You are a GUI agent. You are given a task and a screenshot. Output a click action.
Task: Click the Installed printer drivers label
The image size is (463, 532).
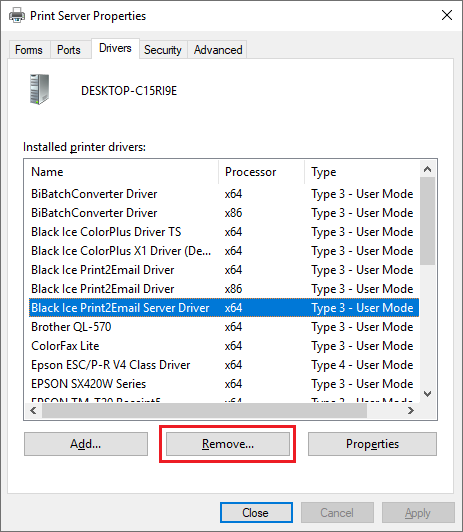click(84, 147)
